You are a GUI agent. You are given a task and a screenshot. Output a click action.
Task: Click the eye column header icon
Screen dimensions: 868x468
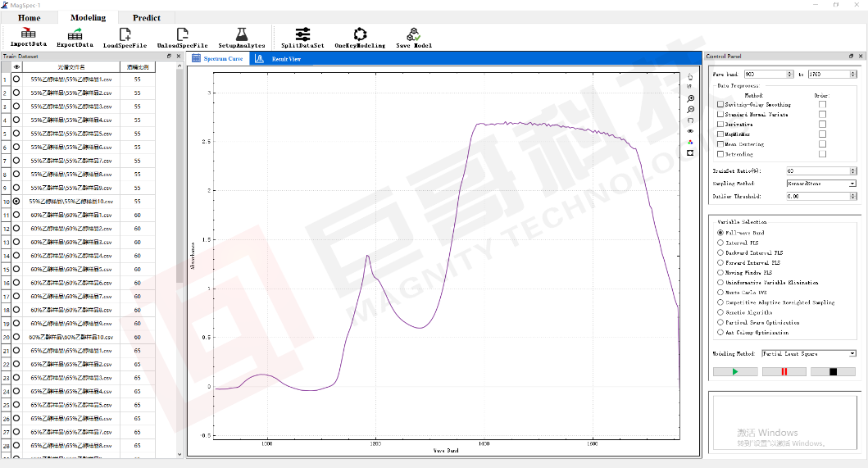point(16,67)
